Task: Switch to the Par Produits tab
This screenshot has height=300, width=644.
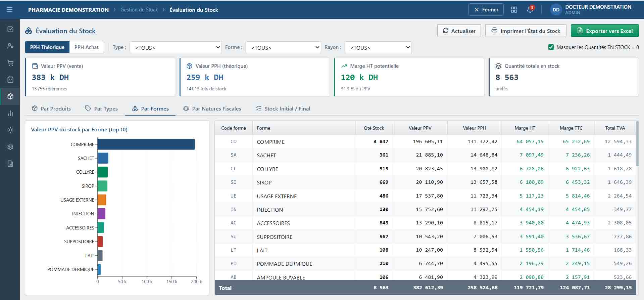Action: click(51, 109)
